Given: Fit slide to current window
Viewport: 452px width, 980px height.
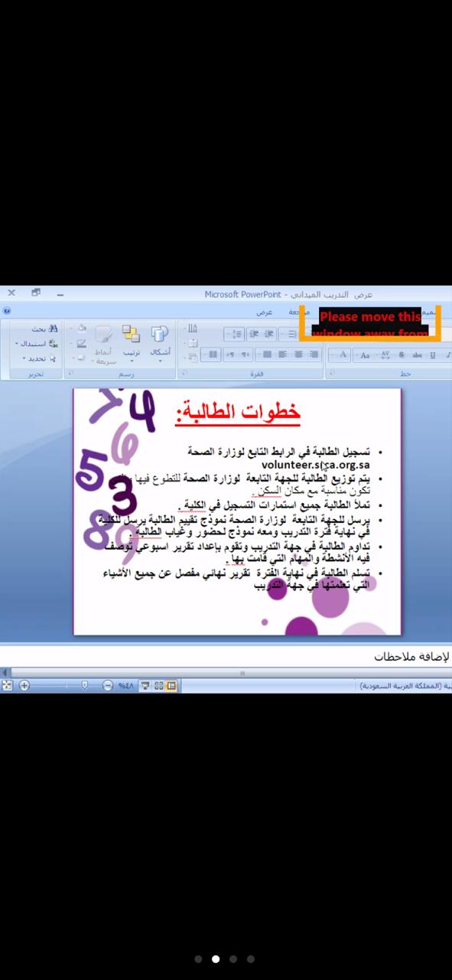Looking at the screenshot, I should coord(7,686).
